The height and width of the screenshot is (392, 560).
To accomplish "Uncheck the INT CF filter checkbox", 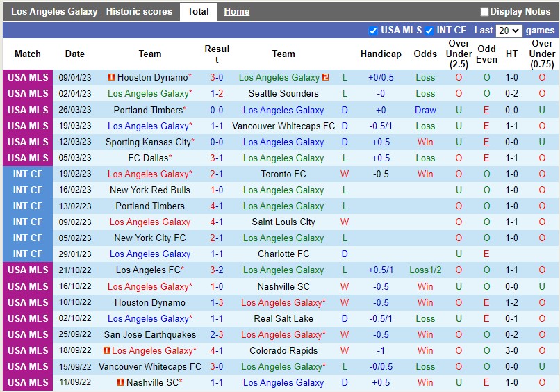I will [x=429, y=31].
